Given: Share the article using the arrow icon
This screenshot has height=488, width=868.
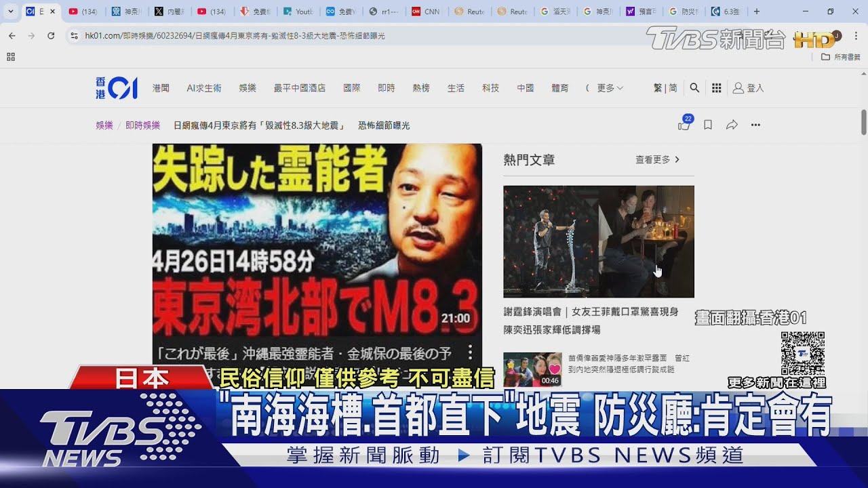Looking at the screenshot, I should pos(732,125).
